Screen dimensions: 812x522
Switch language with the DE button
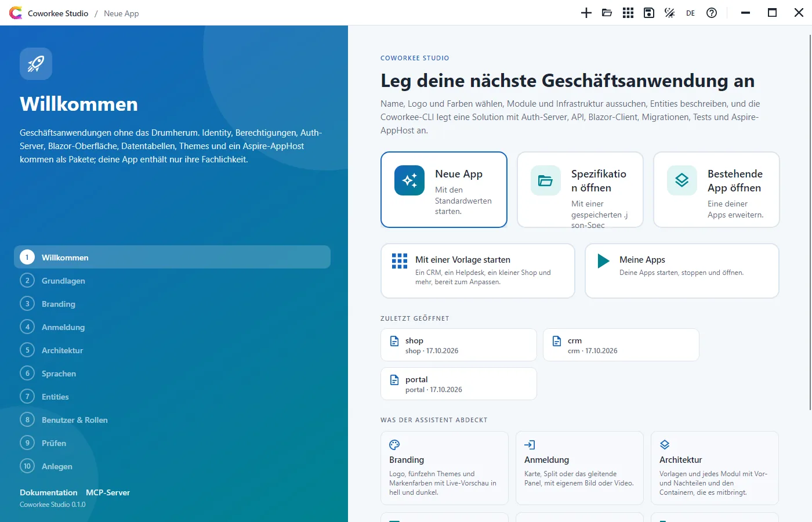(690, 13)
